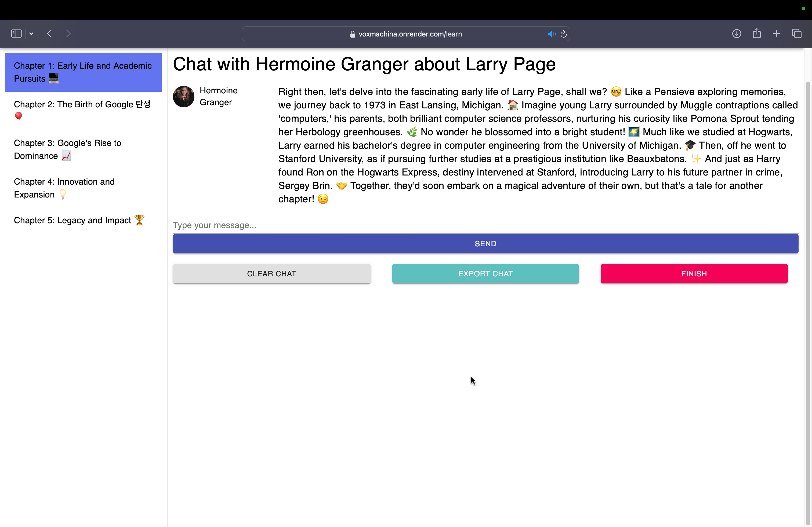Open the downloads icon in the toolbar
Image resolution: width=812 pixels, height=527 pixels.
(x=736, y=34)
